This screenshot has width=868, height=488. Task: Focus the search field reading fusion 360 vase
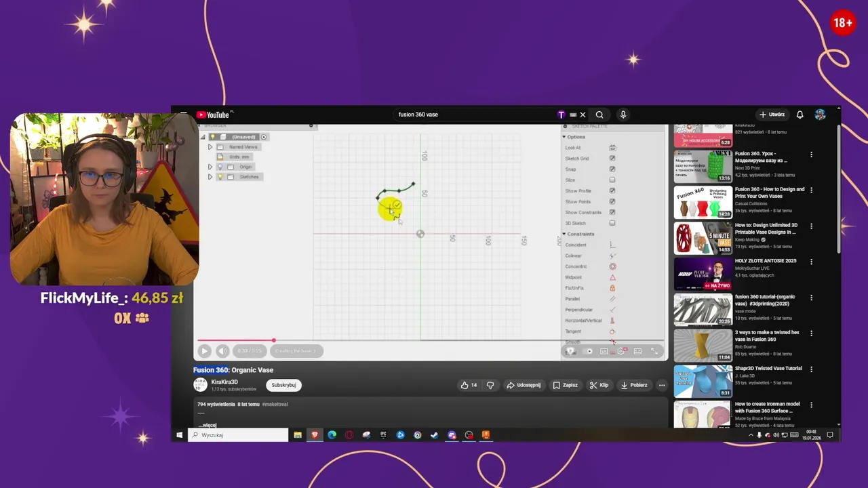[475, 115]
